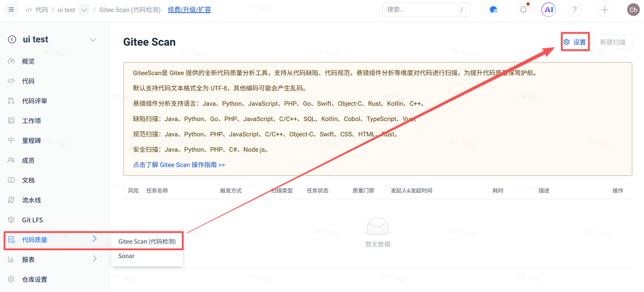Viewport: 644px width, 292px height.
Task: Expand the ui test sidebar chevron
Action: (93, 40)
